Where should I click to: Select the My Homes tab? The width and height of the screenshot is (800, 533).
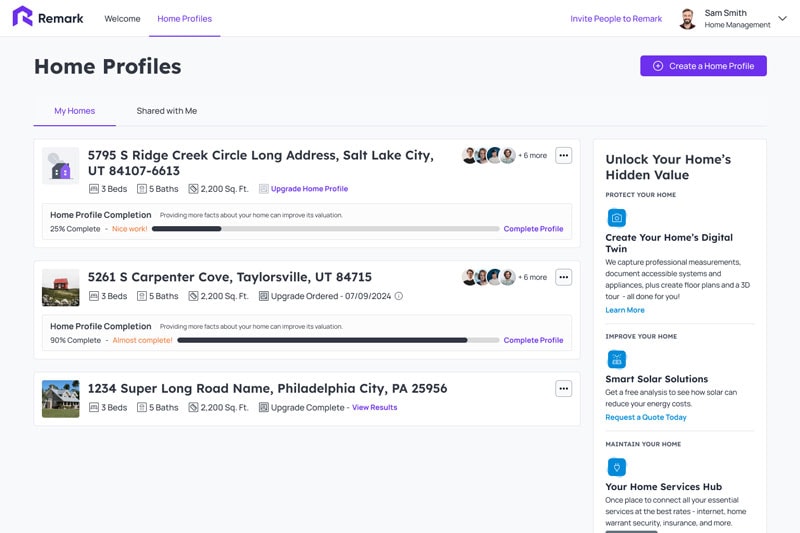(75, 111)
